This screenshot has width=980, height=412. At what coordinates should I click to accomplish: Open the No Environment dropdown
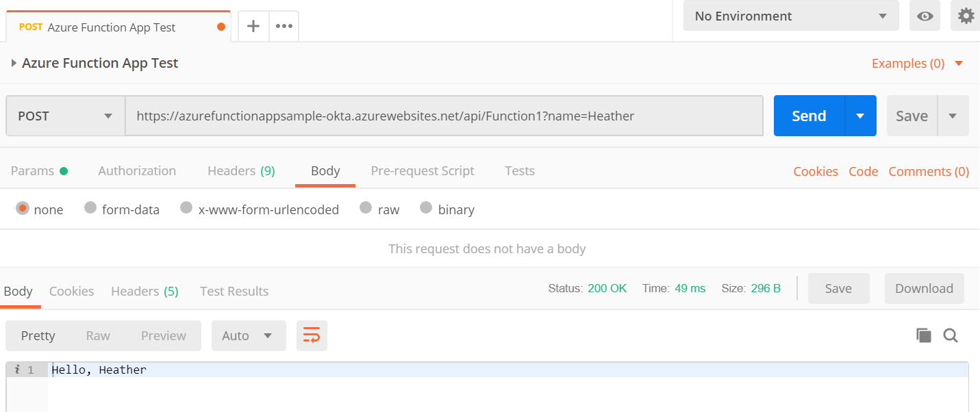pyautogui.click(x=791, y=16)
